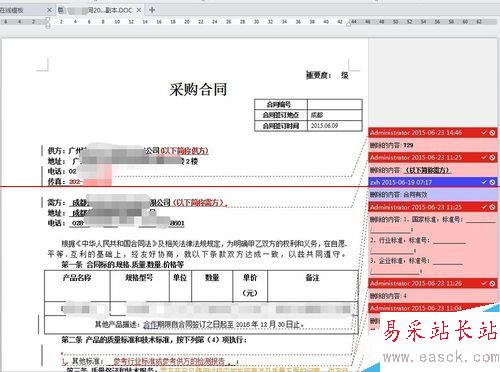
Task: Reject the zxh 2015-06-19 07:17 revision
Action: pos(492,182)
